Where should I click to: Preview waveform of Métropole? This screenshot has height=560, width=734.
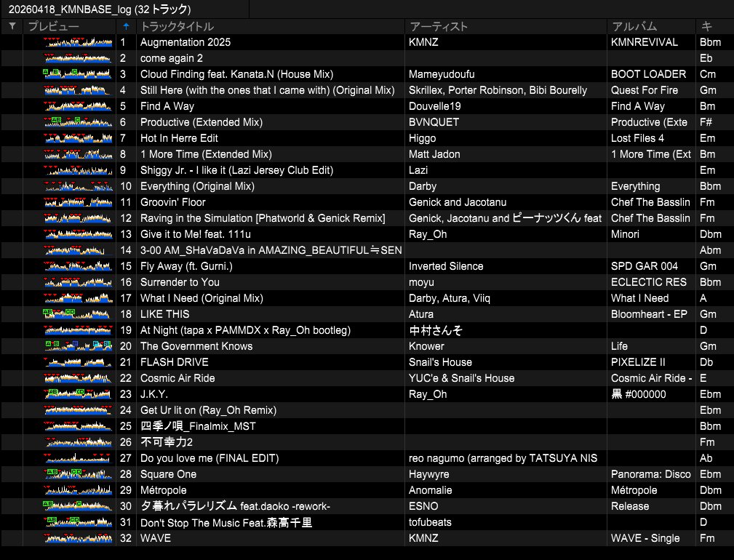point(78,490)
